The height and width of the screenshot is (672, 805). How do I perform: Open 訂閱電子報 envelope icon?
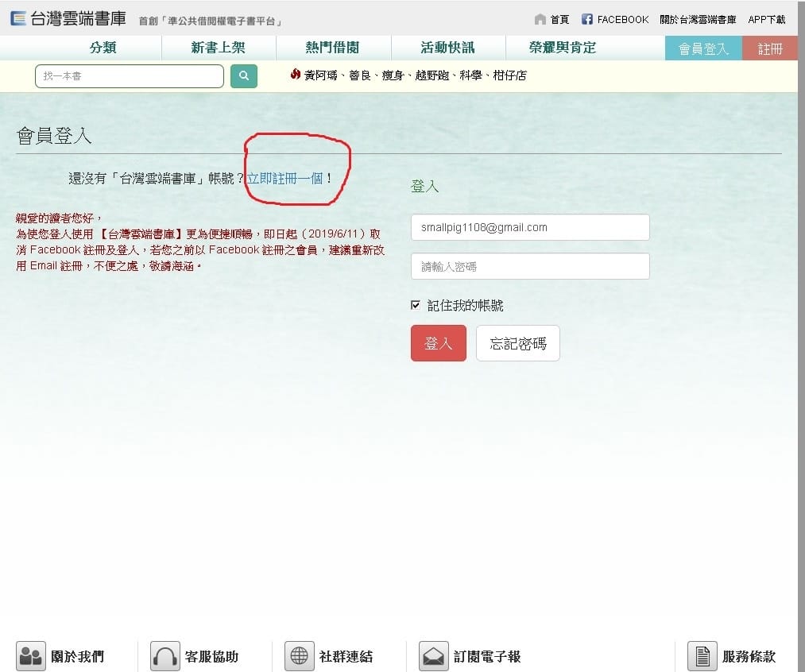434,656
